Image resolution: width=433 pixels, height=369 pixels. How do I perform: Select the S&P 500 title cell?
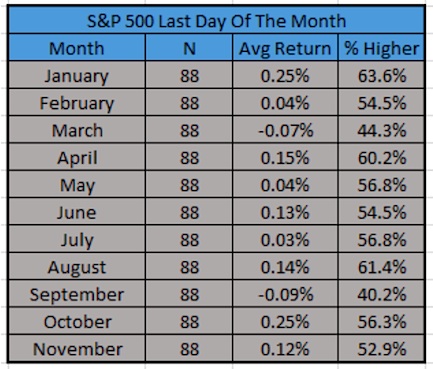coord(216,21)
